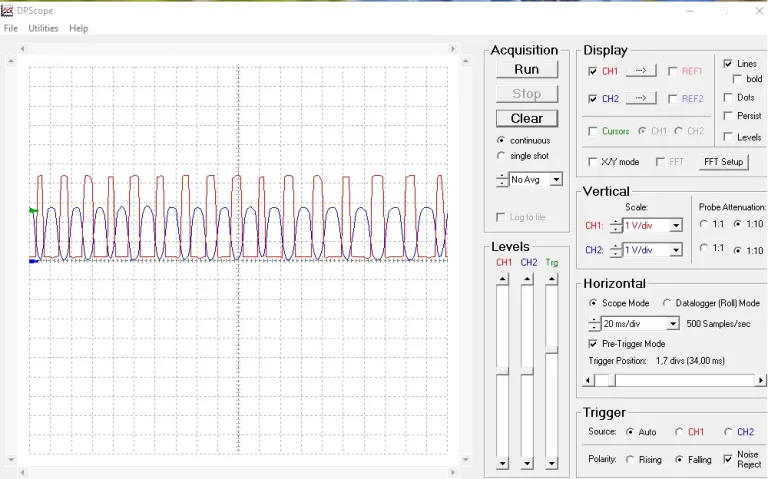Click the blue CH2 ground marker on scope
The image size is (768, 479).
coord(34,261)
